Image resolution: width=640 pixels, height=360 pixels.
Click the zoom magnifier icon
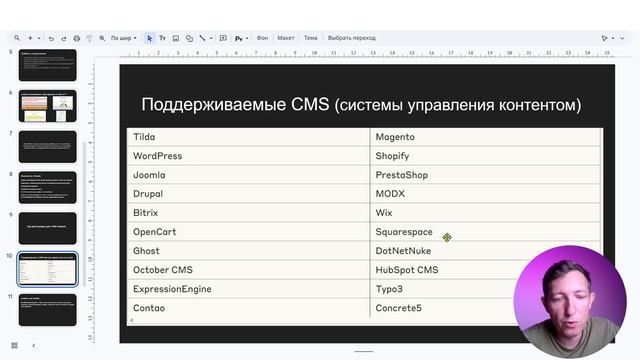click(102, 38)
